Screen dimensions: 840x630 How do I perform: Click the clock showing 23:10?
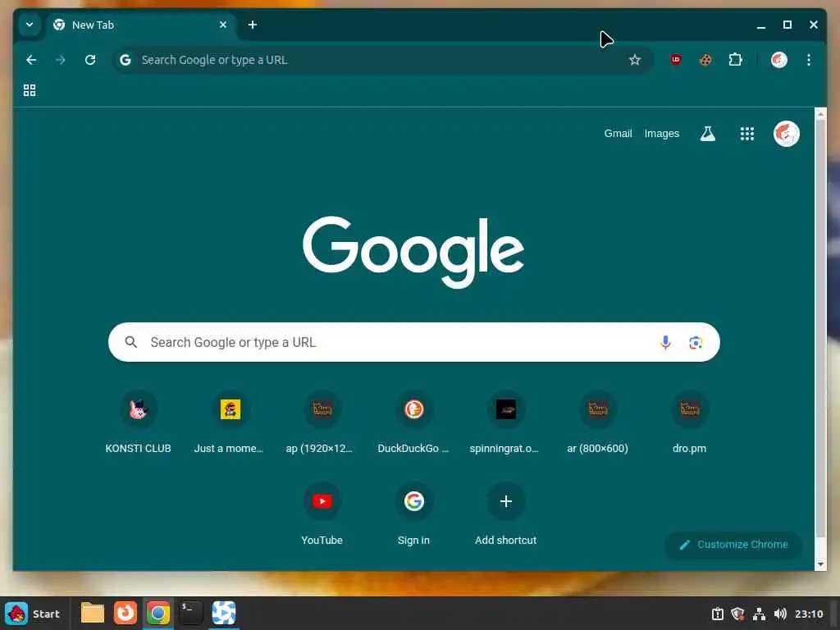pyautogui.click(x=808, y=614)
